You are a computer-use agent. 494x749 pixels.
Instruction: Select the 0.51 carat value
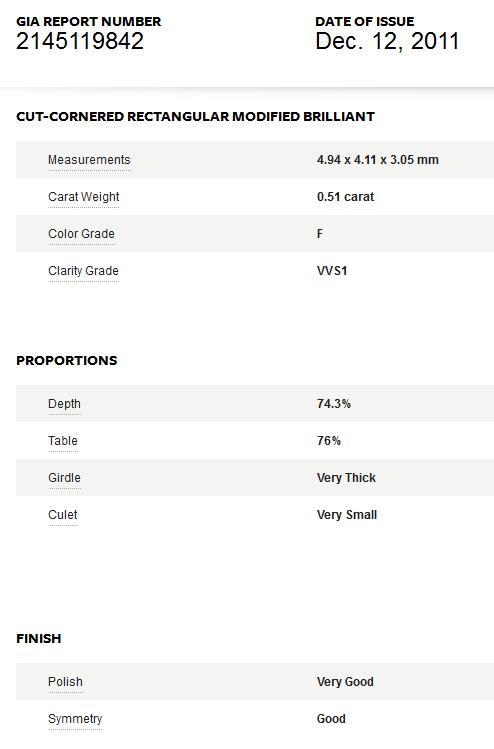click(x=345, y=197)
